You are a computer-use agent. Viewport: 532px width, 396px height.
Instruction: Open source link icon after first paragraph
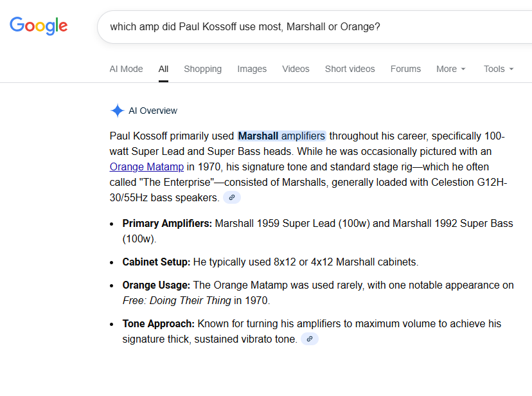pos(232,198)
